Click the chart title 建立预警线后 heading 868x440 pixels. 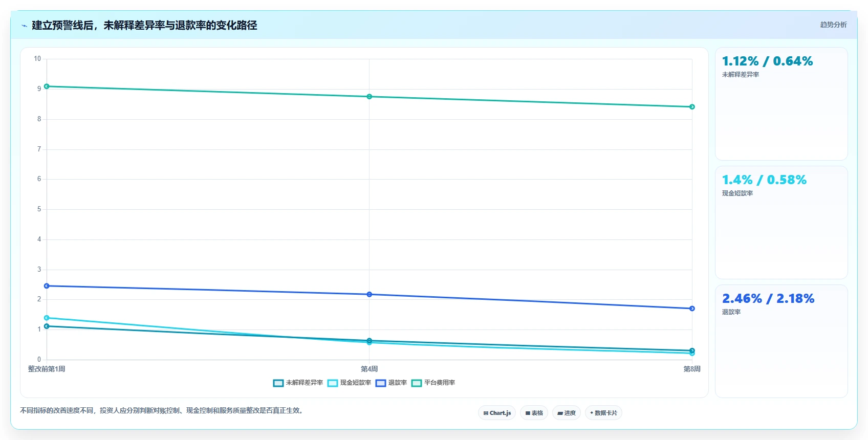coord(144,26)
